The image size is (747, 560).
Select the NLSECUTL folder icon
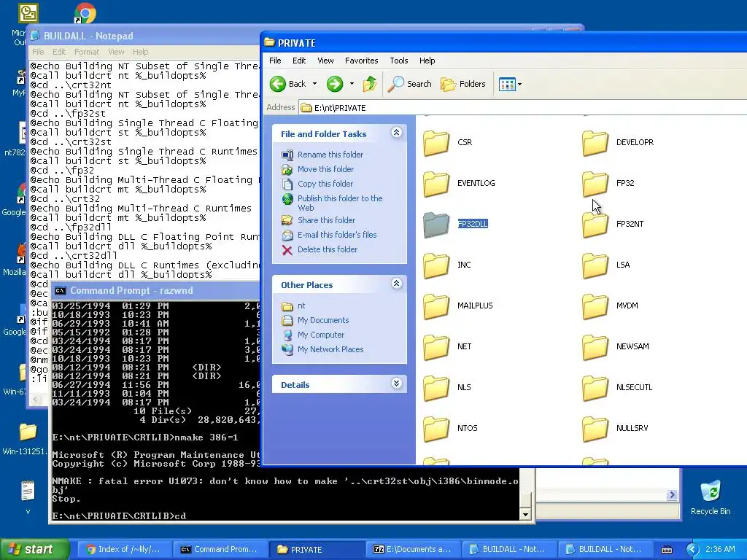tap(595, 388)
